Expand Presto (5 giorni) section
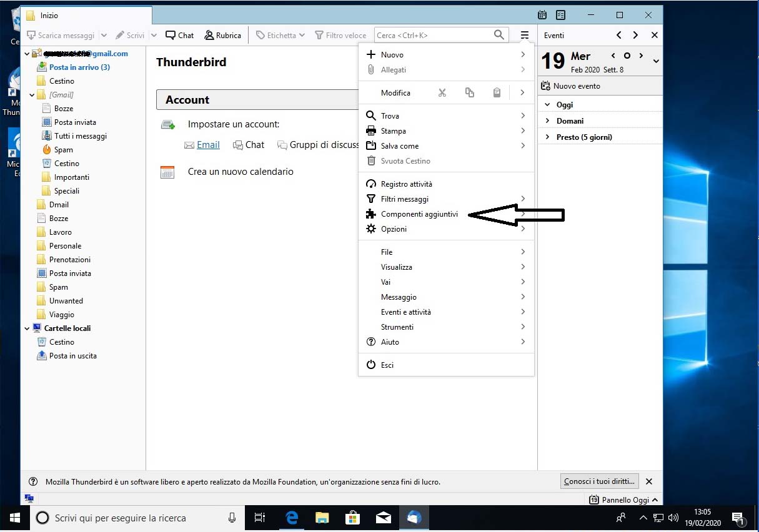This screenshot has width=759, height=532. tap(548, 137)
